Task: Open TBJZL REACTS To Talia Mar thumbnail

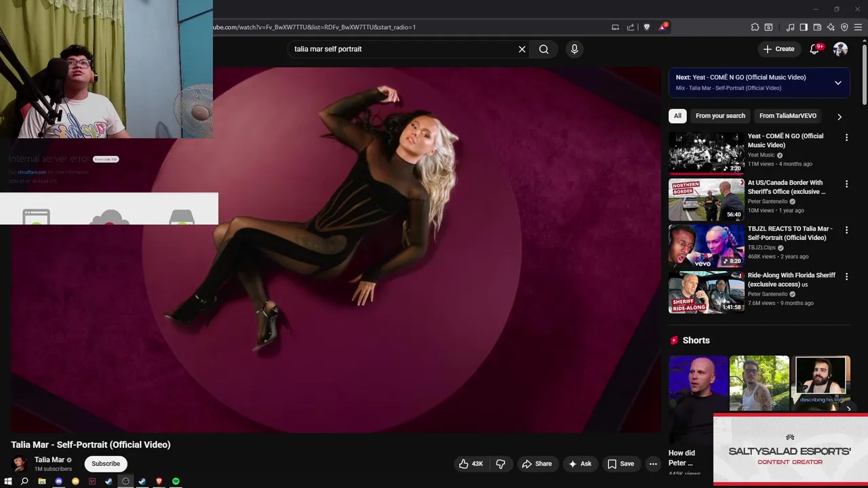Action: 707,245
